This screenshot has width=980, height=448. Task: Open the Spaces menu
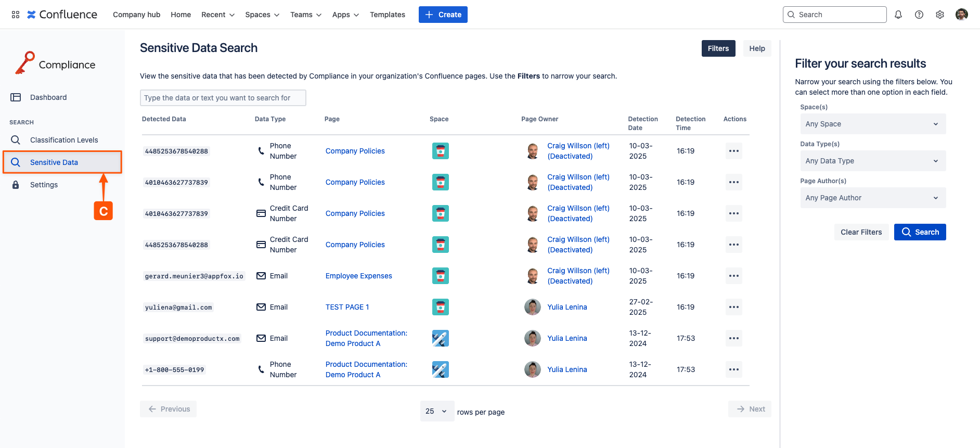pos(262,15)
